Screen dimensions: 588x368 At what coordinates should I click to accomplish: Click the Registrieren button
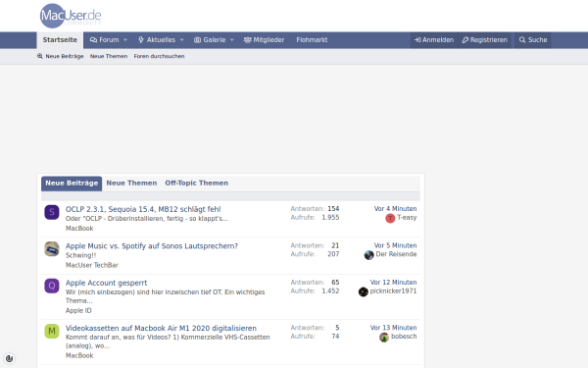484,40
